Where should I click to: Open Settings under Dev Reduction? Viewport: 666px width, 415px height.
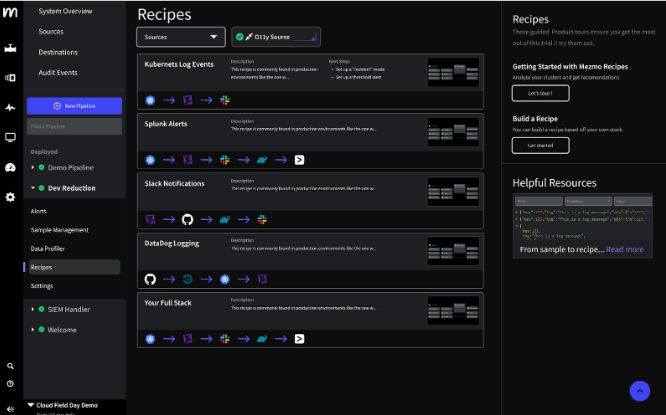tap(42, 286)
